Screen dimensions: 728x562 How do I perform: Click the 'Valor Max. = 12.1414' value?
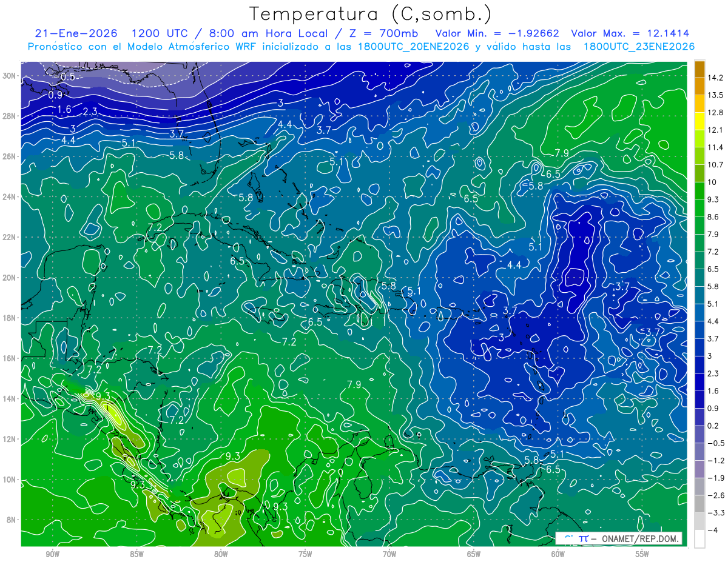[630, 33]
